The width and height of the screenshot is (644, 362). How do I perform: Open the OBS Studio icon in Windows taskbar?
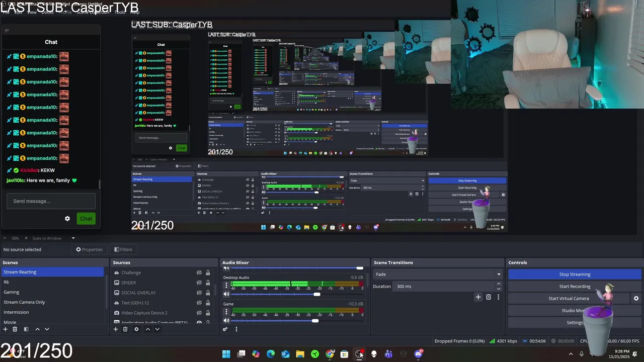click(x=359, y=354)
